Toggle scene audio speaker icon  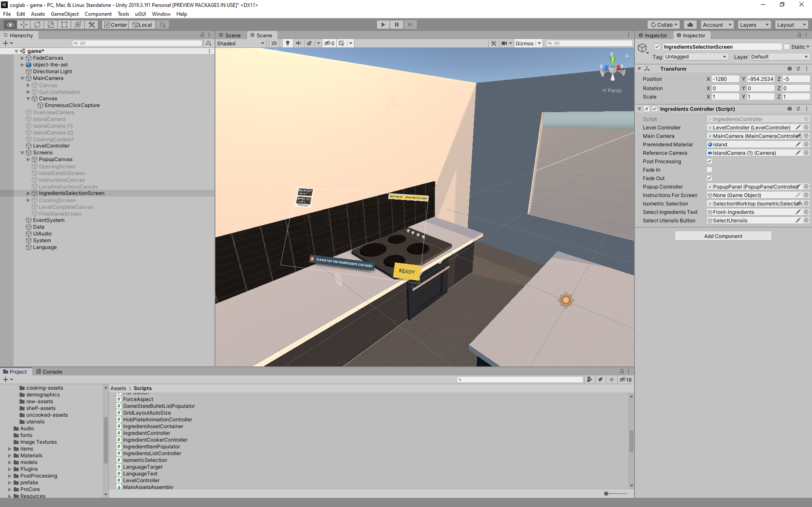(x=298, y=43)
